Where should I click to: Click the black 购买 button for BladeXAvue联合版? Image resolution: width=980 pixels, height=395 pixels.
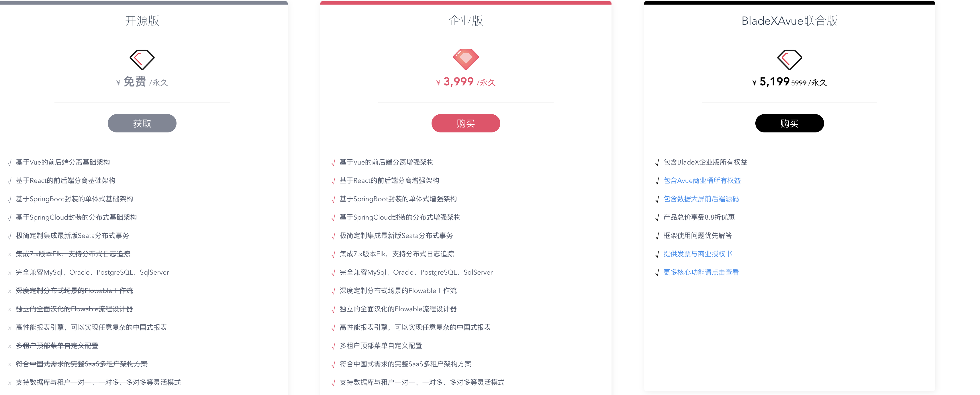[789, 123]
